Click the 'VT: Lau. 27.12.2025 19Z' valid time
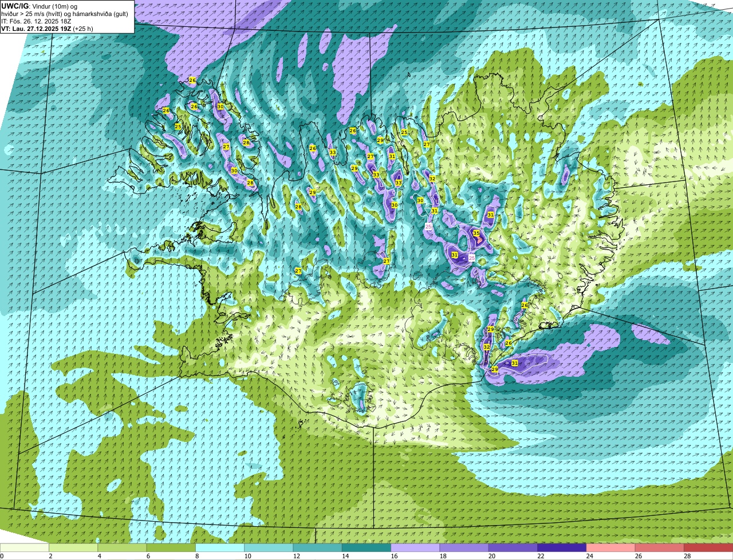 click(37, 29)
